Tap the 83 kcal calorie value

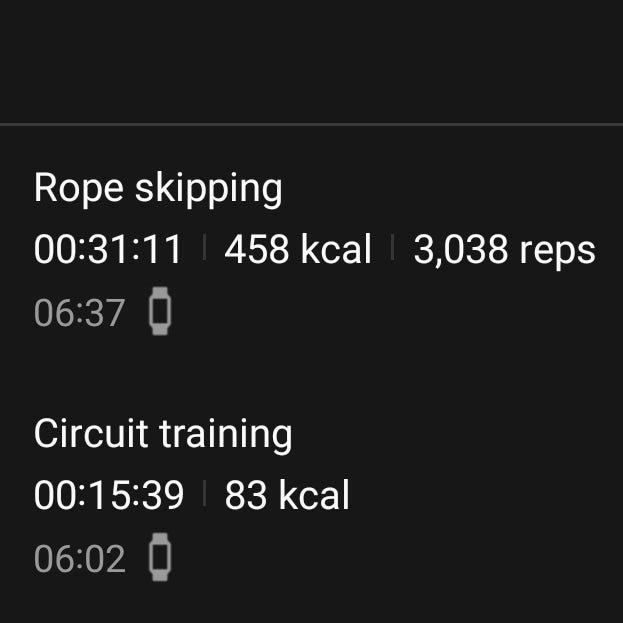pos(287,496)
